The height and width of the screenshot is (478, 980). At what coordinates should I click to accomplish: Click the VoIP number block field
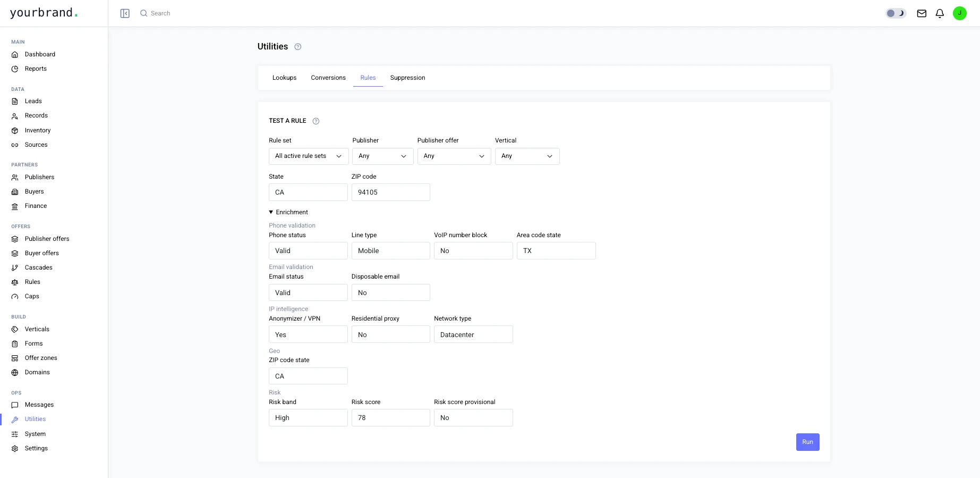[x=473, y=250]
